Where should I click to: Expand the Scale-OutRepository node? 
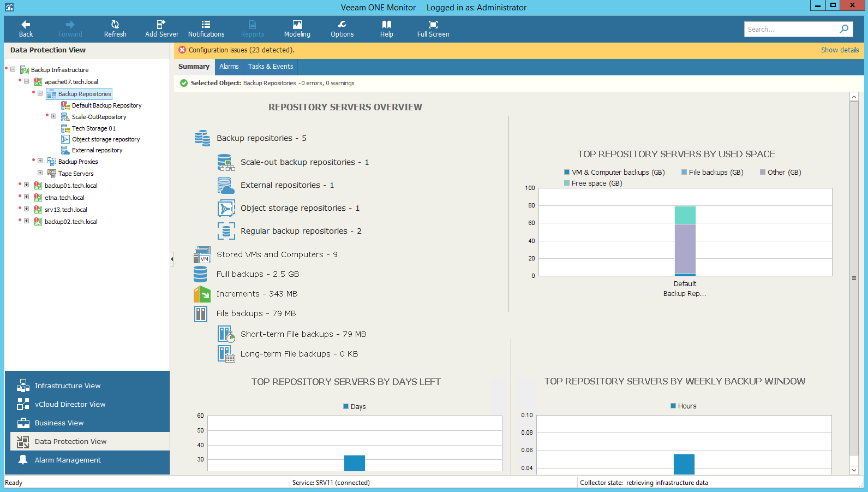53,116
